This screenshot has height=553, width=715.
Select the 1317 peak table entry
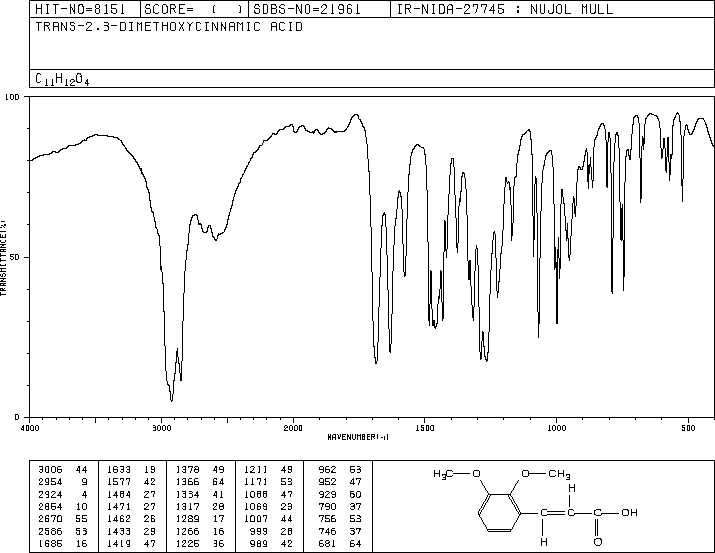click(x=200, y=506)
